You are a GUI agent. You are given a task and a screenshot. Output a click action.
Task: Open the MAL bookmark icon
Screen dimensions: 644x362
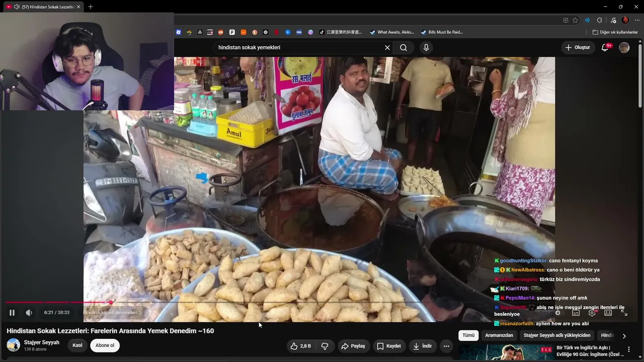tap(299, 32)
